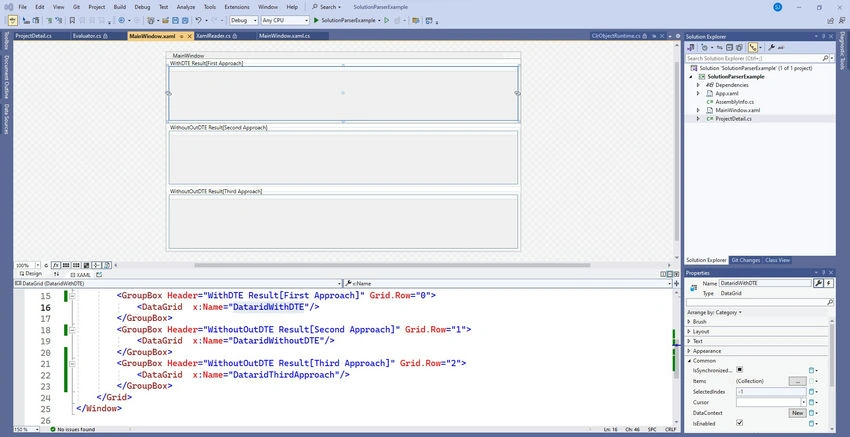This screenshot has width=850, height=437.
Task: Open the Items collection editor ellipsis button
Action: [797, 381]
